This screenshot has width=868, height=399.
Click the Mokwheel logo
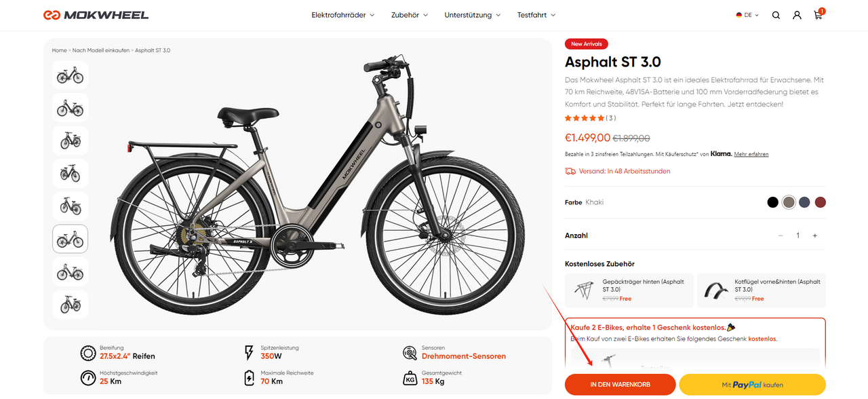(x=96, y=15)
